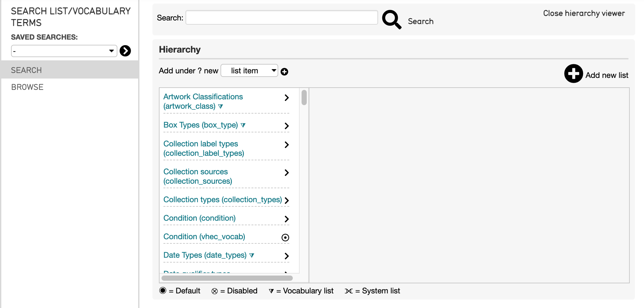Click the magnifying glass search icon

point(391,19)
